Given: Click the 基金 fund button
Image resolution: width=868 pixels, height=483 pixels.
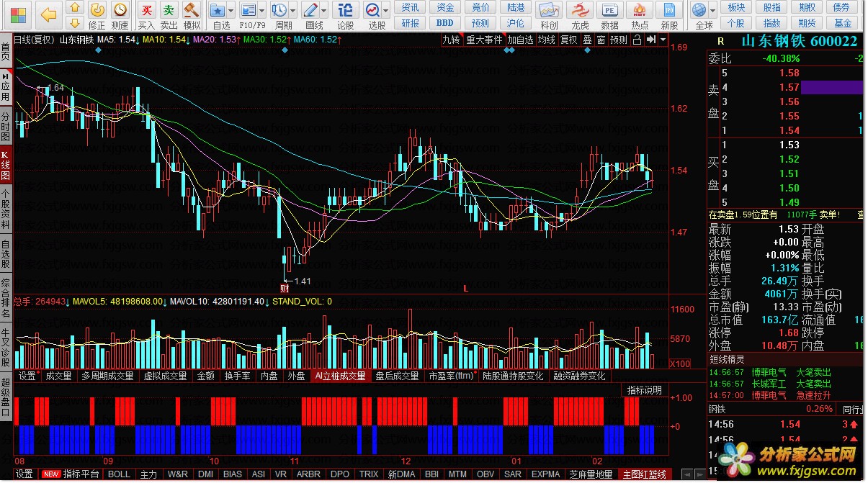Looking at the screenshot, I should tap(843, 23).
